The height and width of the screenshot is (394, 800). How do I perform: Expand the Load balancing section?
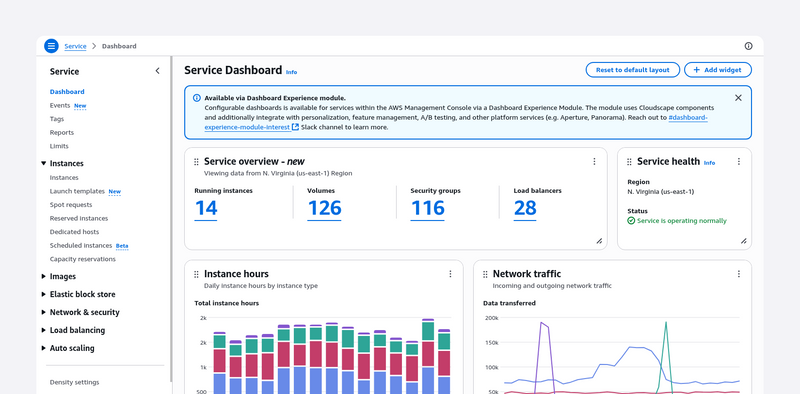coord(43,330)
